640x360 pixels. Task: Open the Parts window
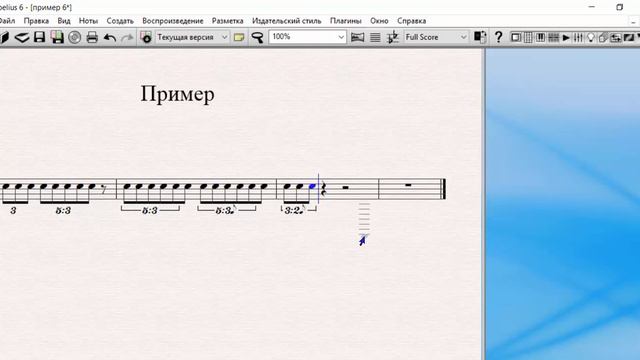point(603,38)
